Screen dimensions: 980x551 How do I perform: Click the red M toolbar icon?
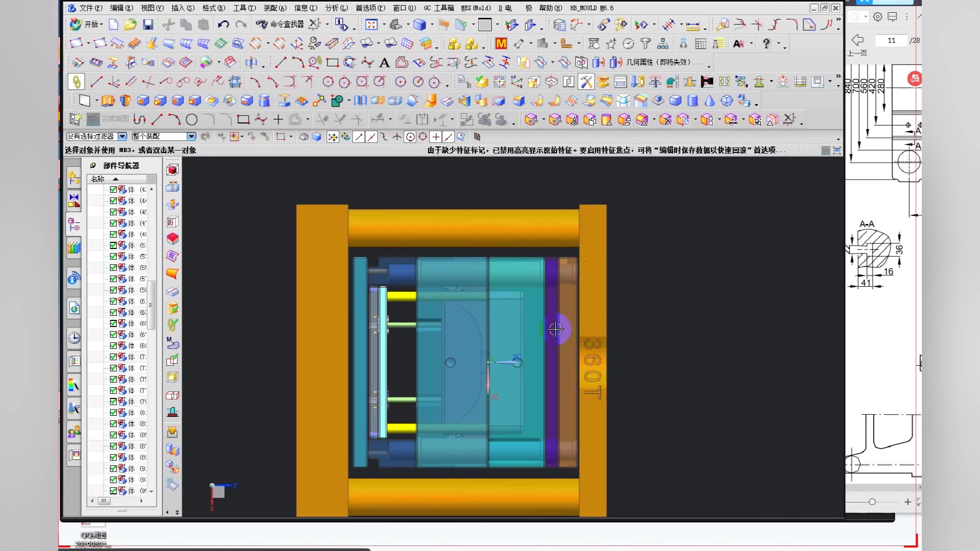[x=501, y=44]
